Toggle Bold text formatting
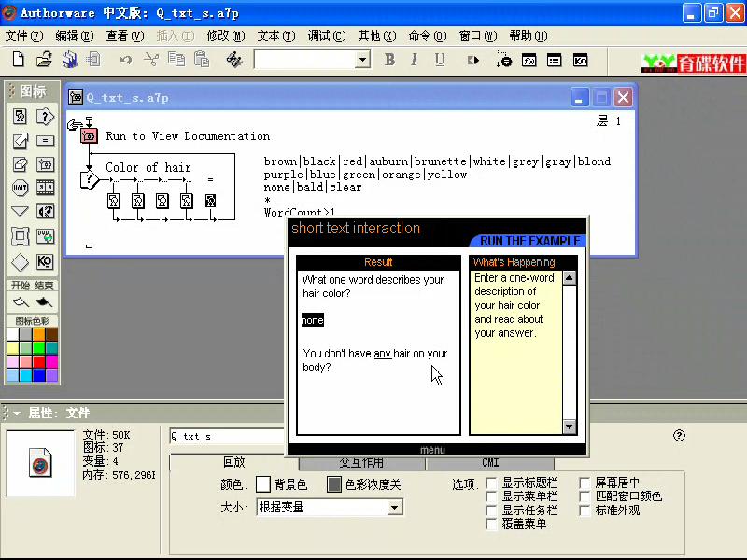The height and width of the screenshot is (560, 747). (389, 60)
